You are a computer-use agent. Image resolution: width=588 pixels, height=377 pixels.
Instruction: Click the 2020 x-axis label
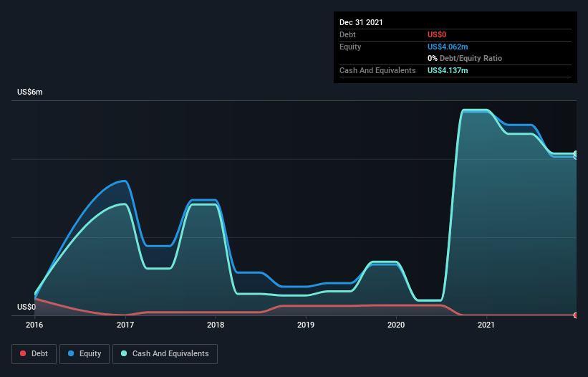coord(396,325)
